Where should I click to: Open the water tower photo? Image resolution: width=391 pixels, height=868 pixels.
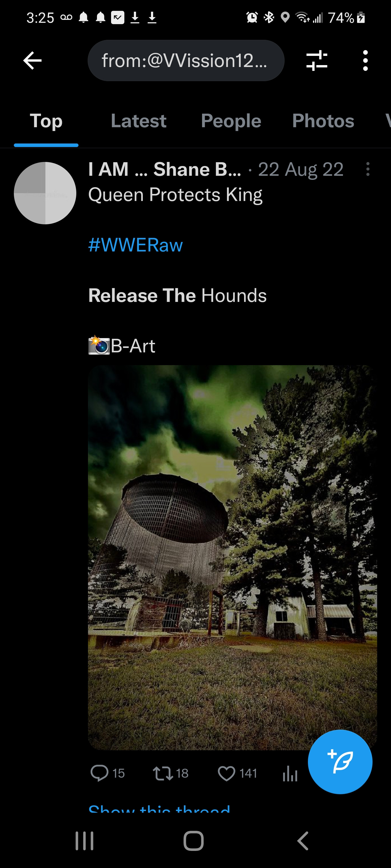pos(232,558)
